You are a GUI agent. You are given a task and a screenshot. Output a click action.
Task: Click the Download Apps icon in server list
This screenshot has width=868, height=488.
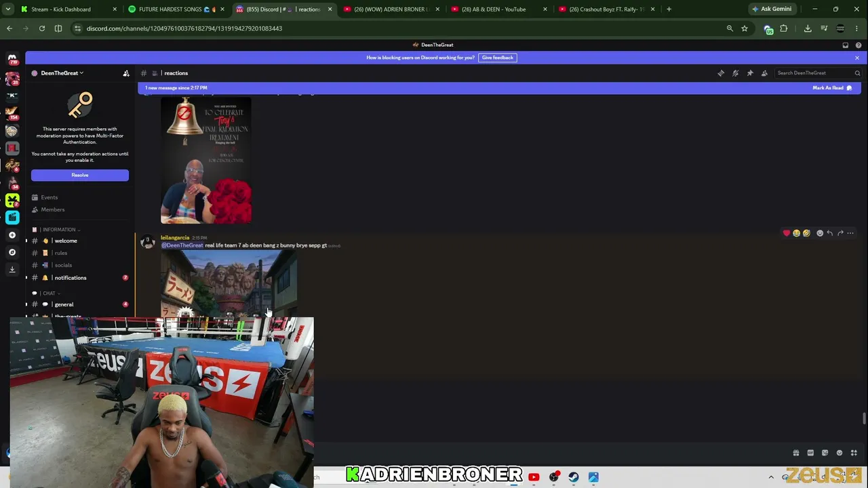[x=12, y=269]
